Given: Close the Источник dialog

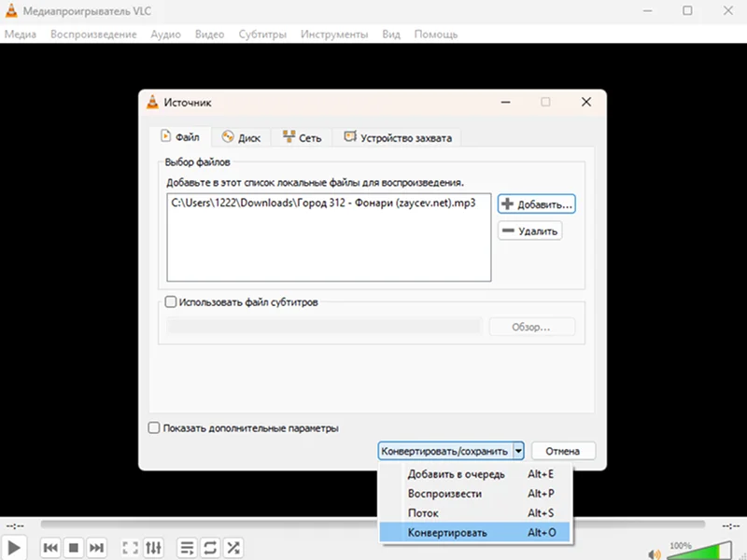Looking at the screenshot, I should [586, 102].
